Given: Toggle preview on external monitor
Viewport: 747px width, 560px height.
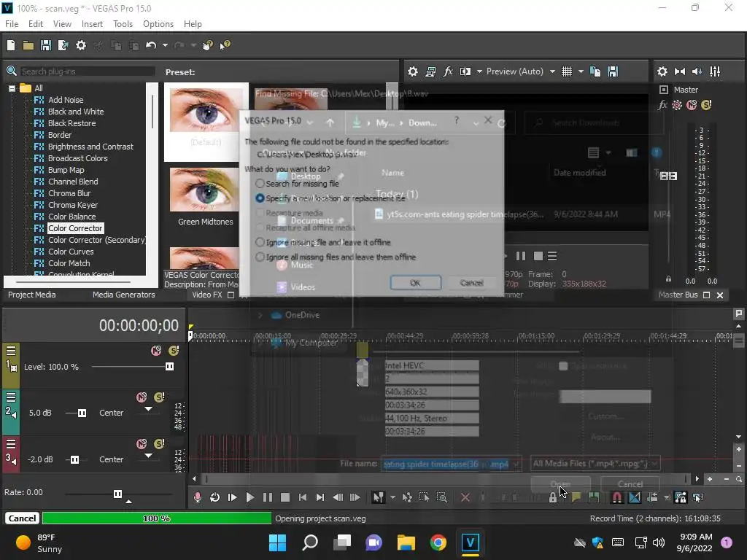Looking at the screenshot, I should tap(430, 71).
